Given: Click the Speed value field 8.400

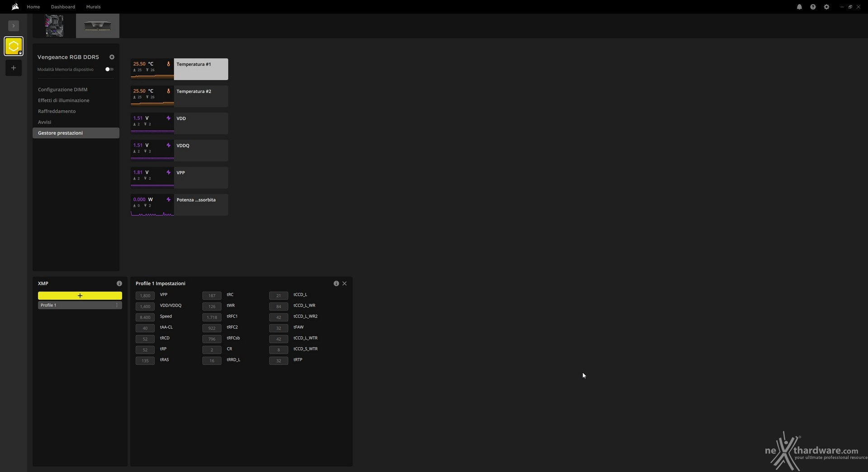Looking at the screenshot, I should click(x=145, y=317).
